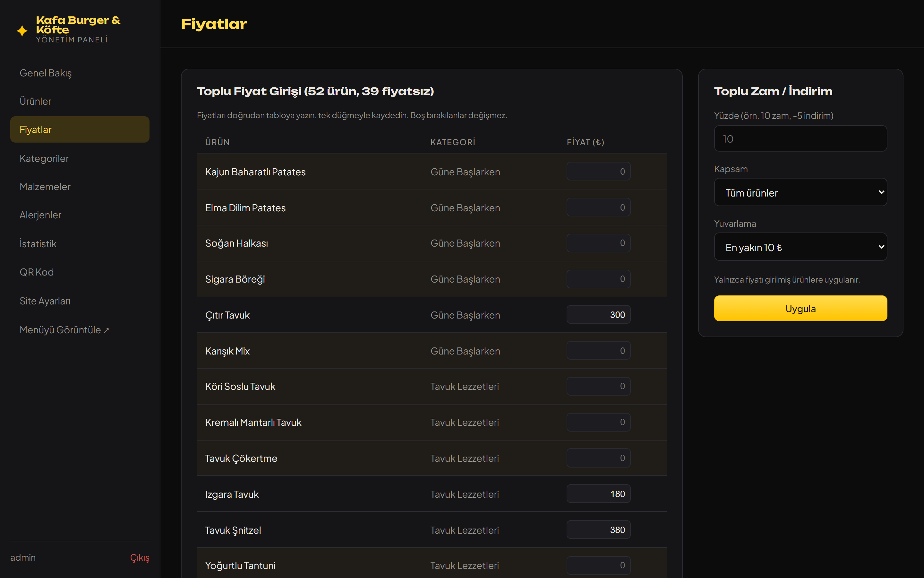Open Menüyü Görüntüle external link

(x=80, y=329)
